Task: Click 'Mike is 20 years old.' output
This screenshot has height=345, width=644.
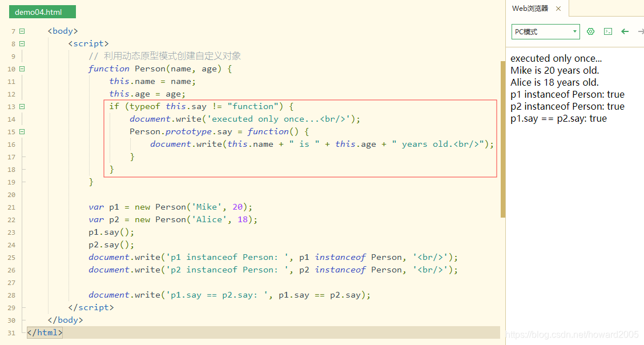Action: tap(555, 70)
